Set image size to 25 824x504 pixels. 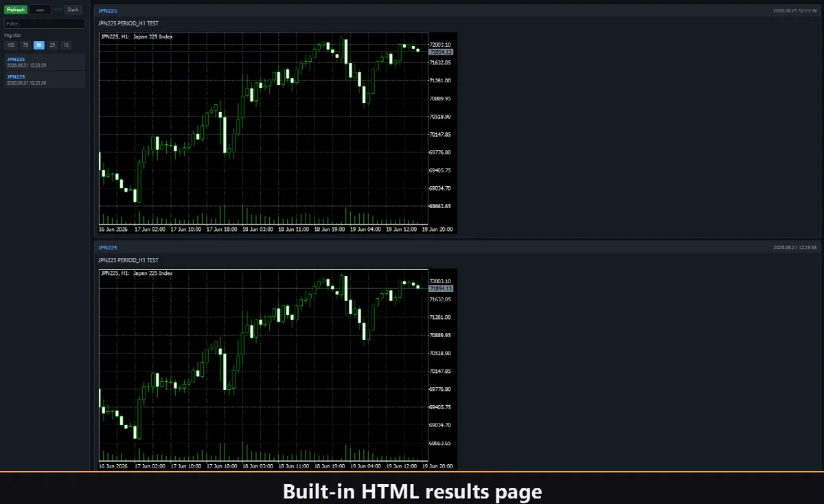click(x=52, y=45)
